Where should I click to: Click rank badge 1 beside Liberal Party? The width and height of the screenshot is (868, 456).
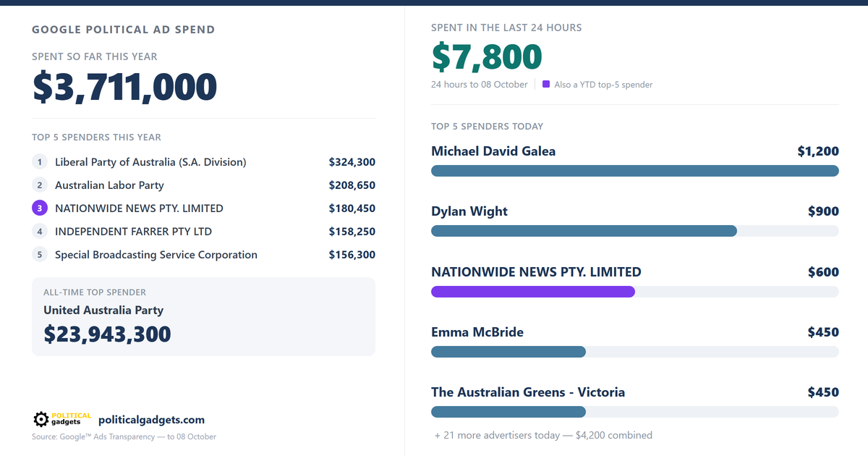[x=40, y=162]
